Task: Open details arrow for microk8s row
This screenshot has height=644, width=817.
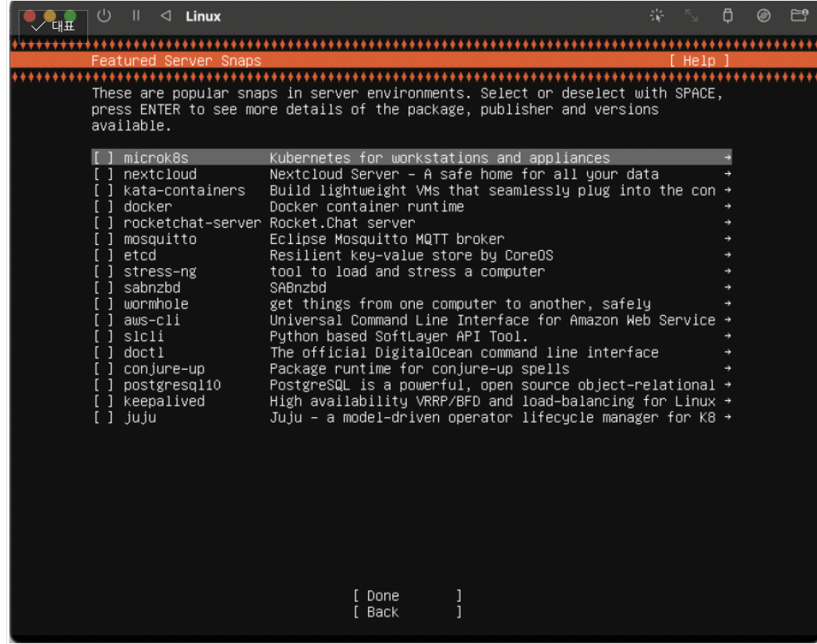Action: (x=727, y=157)
